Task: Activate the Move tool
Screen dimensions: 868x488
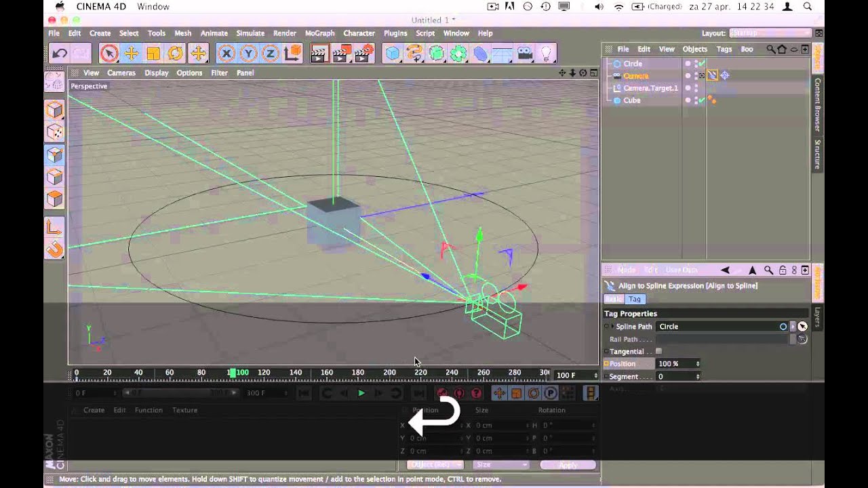Action: click(131, 54)
